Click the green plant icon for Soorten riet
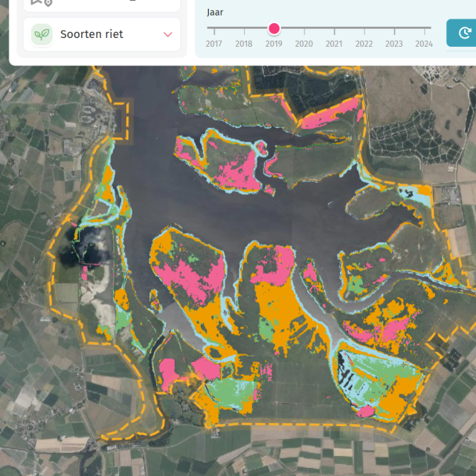Viewport: 476px width, 476px height. pyautogui.click(x=42, y=34)
